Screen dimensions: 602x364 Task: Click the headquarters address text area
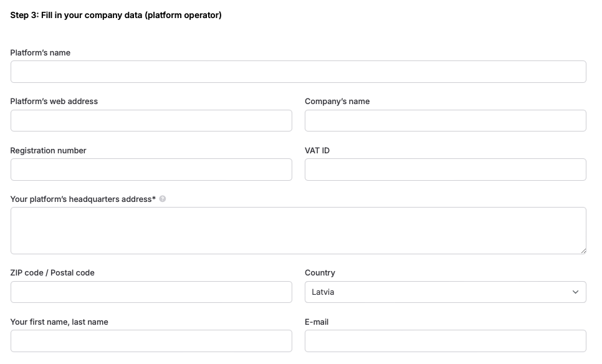[299, 231]
